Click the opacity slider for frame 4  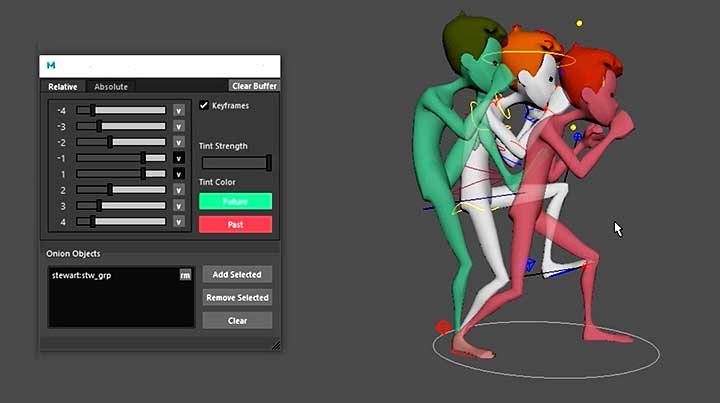click(x=121, y=221)
